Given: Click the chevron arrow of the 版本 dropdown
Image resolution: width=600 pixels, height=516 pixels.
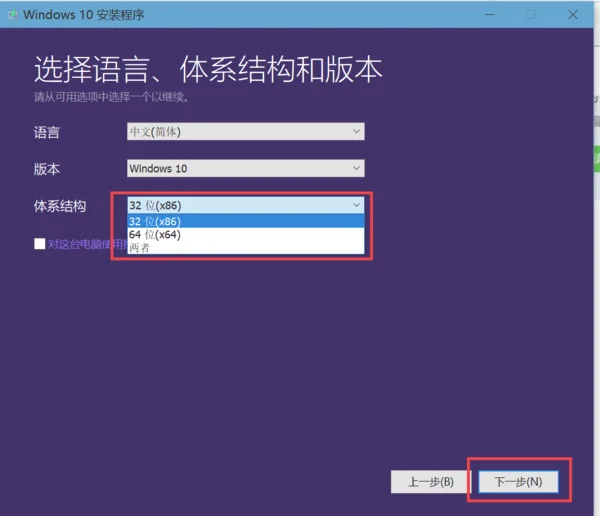Looking at the screenshot, I should pos(356,168).
